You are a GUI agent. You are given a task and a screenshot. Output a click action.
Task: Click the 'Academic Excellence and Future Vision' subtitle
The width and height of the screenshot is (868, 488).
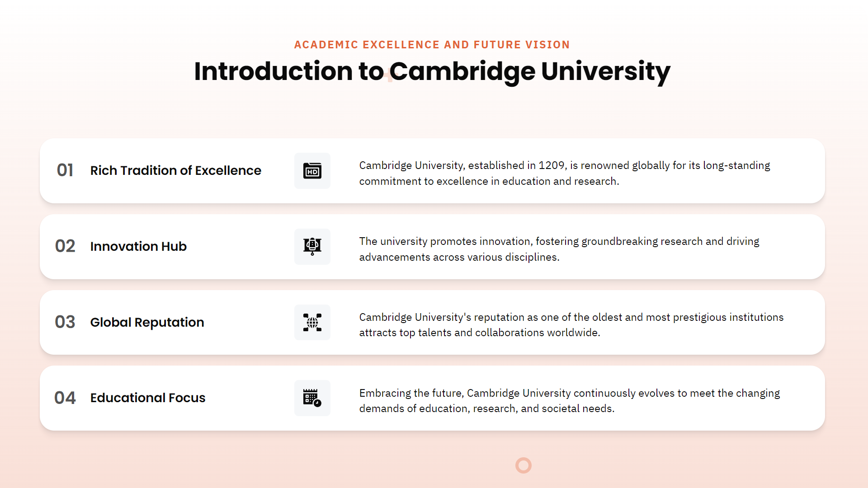432,45
